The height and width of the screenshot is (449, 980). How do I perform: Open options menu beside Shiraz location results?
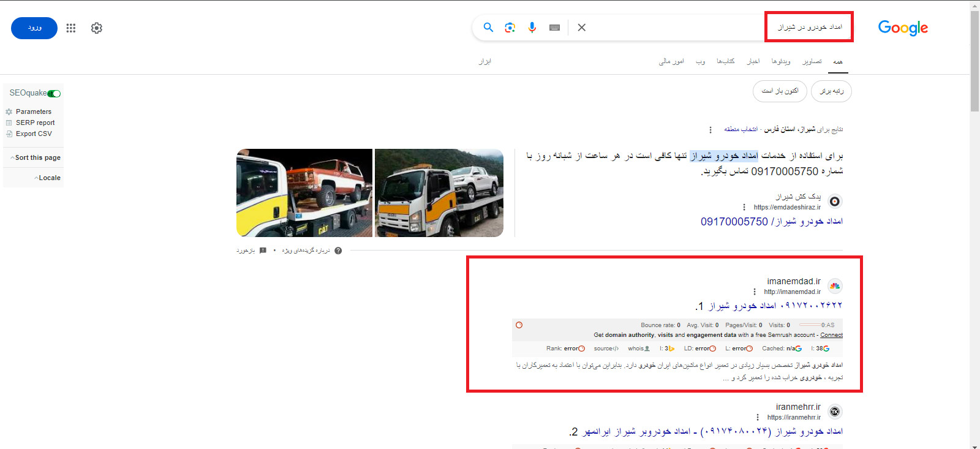[x=710, y=130]
